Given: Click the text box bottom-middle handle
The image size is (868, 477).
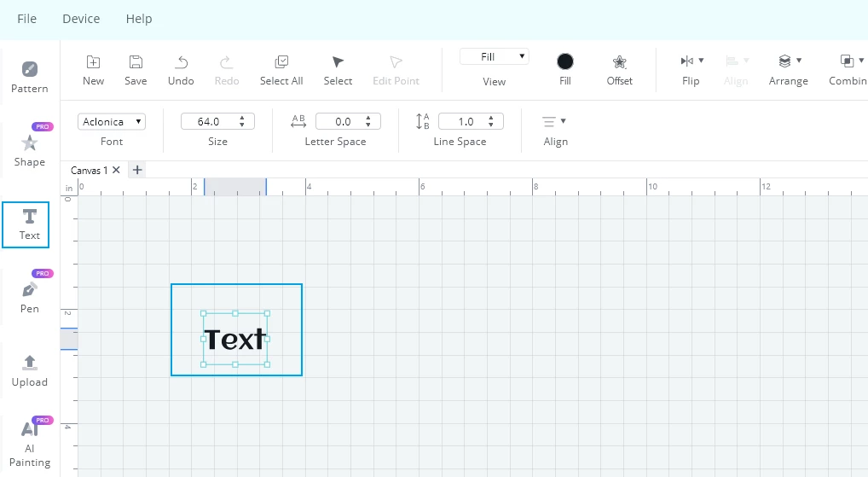Looking at the screenshot, I should pyautogui.click(x=235, y=364).
